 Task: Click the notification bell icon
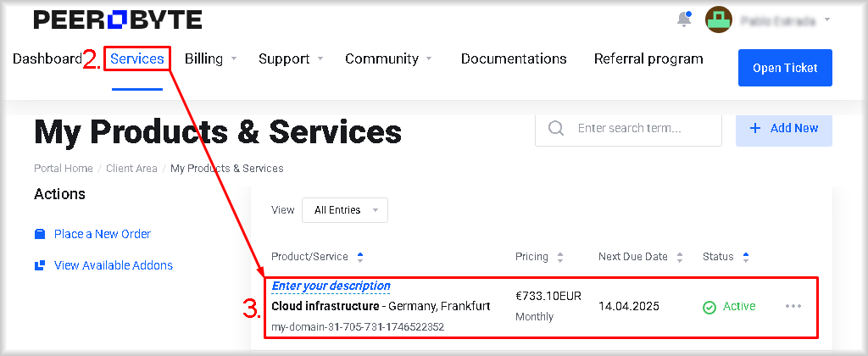(x=684, y=19)
